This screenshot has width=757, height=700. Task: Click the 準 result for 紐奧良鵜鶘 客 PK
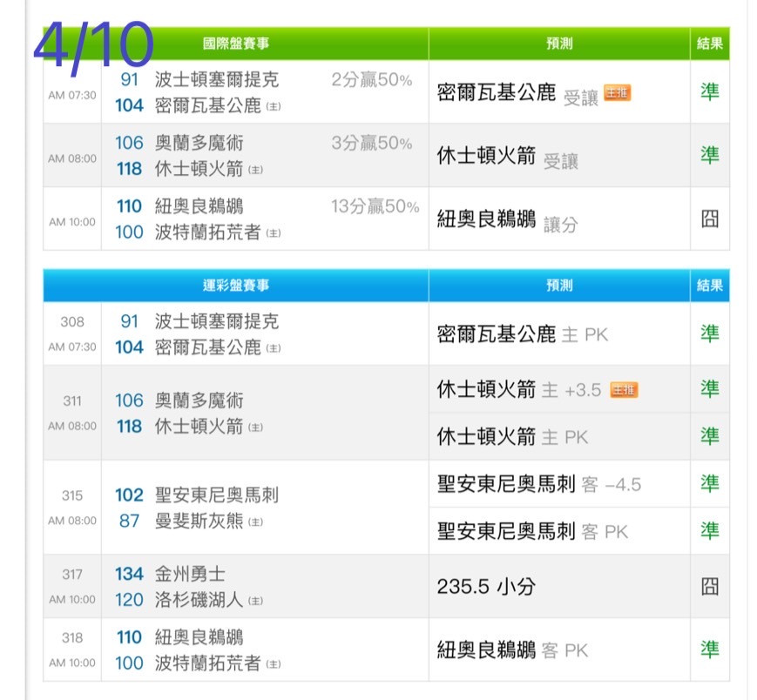point(710,650)
